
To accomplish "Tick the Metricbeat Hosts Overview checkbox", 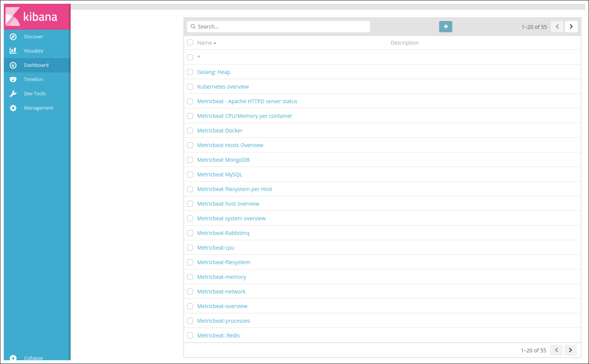I will click(x=190, y=145).
